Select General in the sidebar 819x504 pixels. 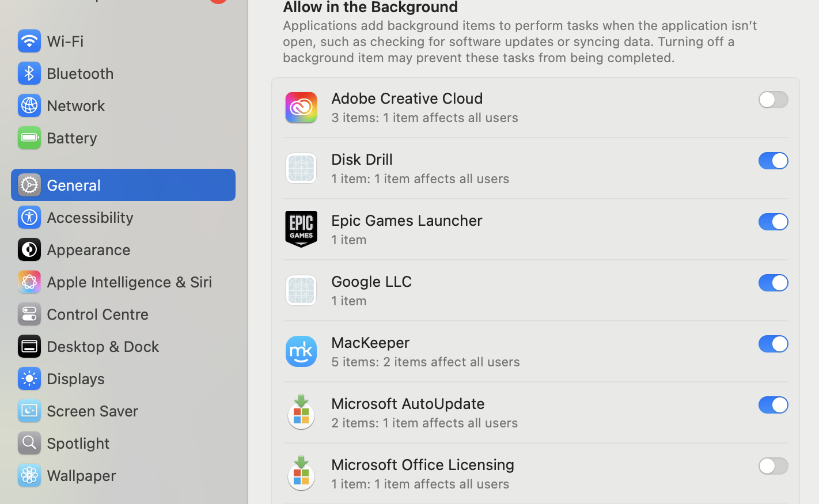pyautogui.click(x=73, y=185)
